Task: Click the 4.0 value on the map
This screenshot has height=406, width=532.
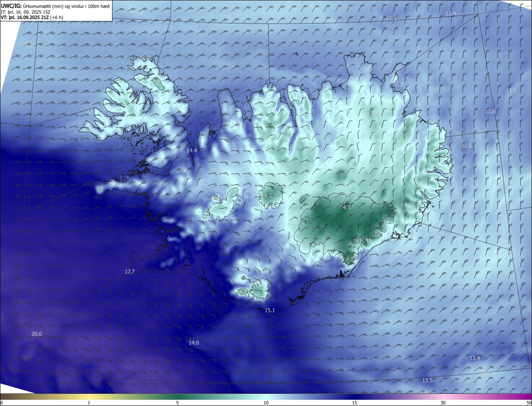Action: (349, 260)
